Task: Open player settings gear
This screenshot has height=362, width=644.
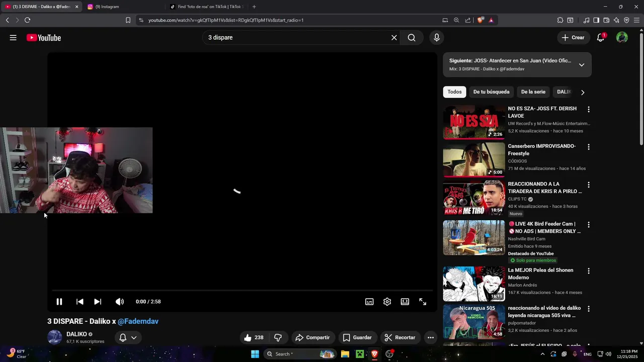Action: click(387, 302)
